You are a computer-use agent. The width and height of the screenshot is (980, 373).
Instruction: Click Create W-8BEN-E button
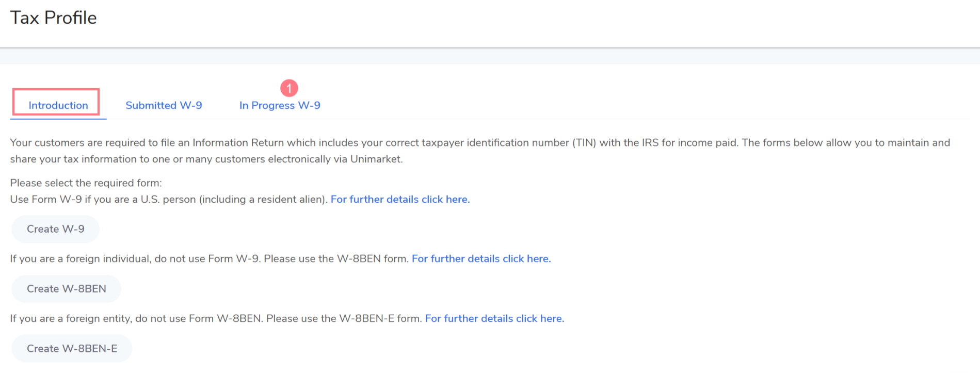point(72,349)
